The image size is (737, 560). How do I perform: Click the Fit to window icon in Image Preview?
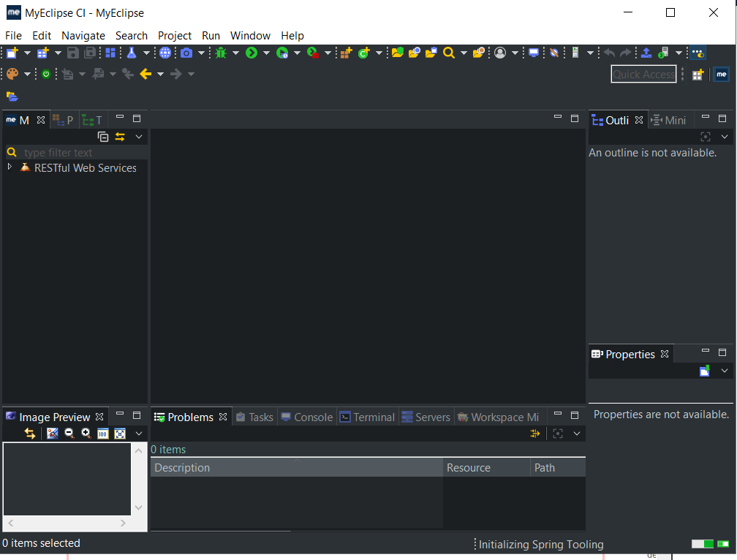(120, 433)
